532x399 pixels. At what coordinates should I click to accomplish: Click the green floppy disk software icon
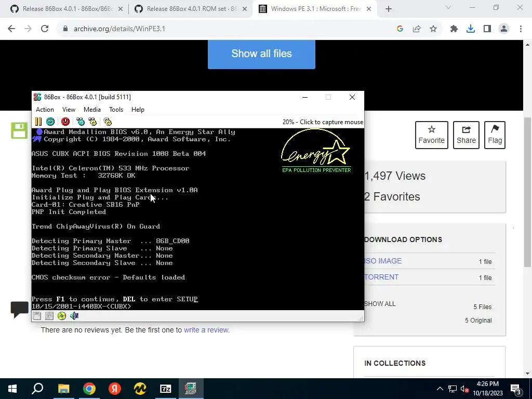pyautogui.click(x=19, y=130)
